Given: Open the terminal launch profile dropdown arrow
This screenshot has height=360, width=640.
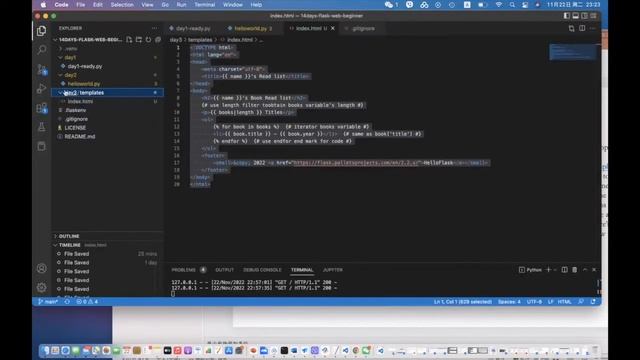Looking at the screenshot, I should point(556,270).
